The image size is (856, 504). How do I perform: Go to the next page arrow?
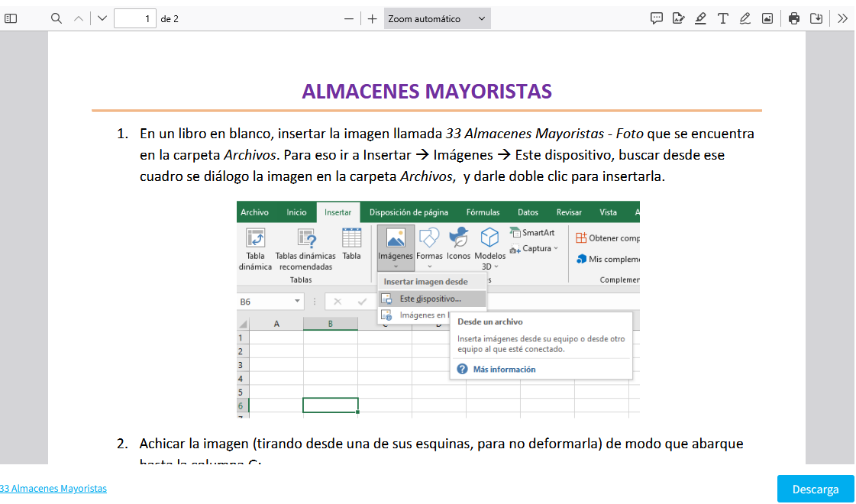pyautogui.click(x=102, y=18)
